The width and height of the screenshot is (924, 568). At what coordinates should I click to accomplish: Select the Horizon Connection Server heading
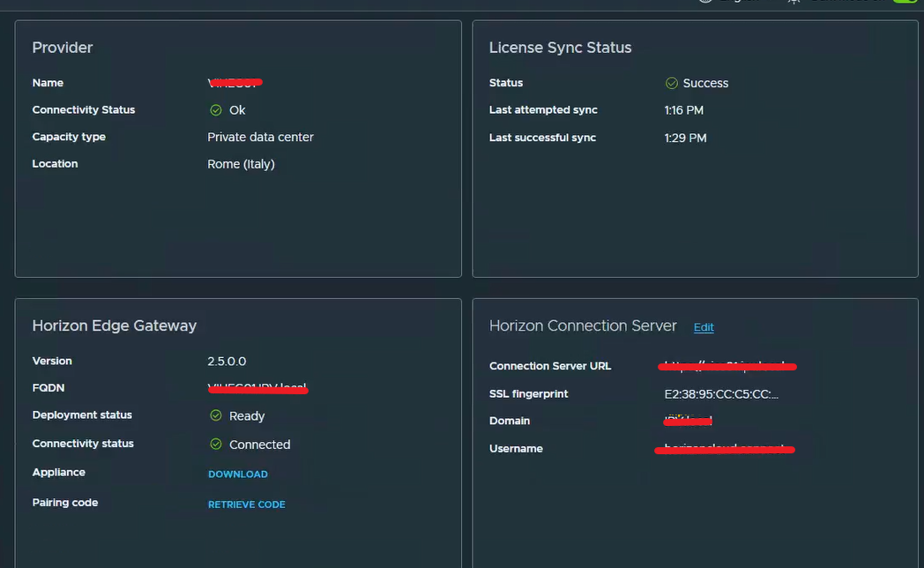click(583, 325)
